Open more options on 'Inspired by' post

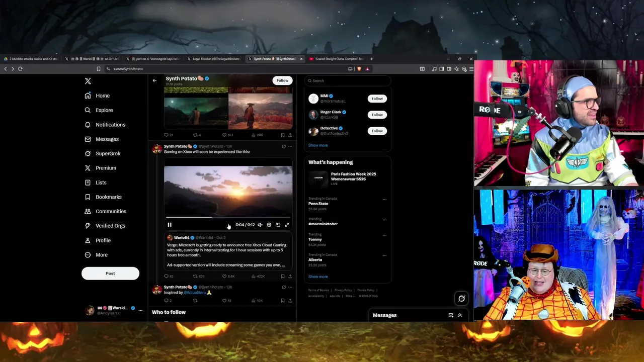point(290,287)
